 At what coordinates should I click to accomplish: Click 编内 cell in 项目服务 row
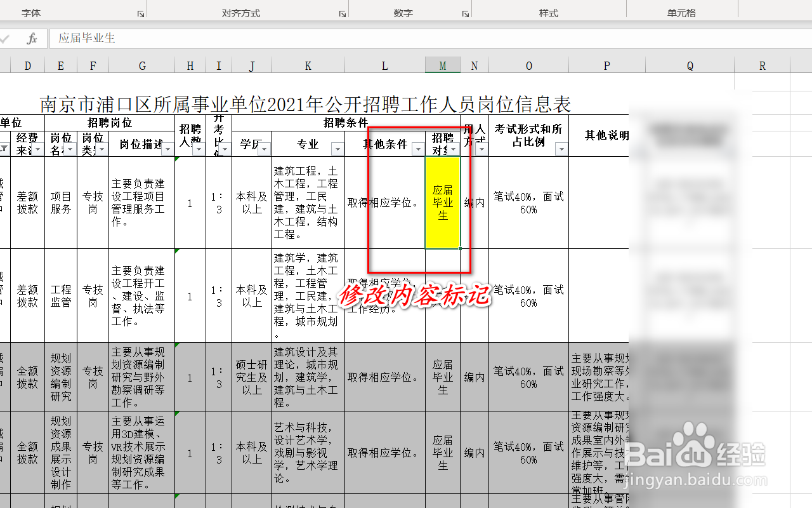click(x=475, y=203)
